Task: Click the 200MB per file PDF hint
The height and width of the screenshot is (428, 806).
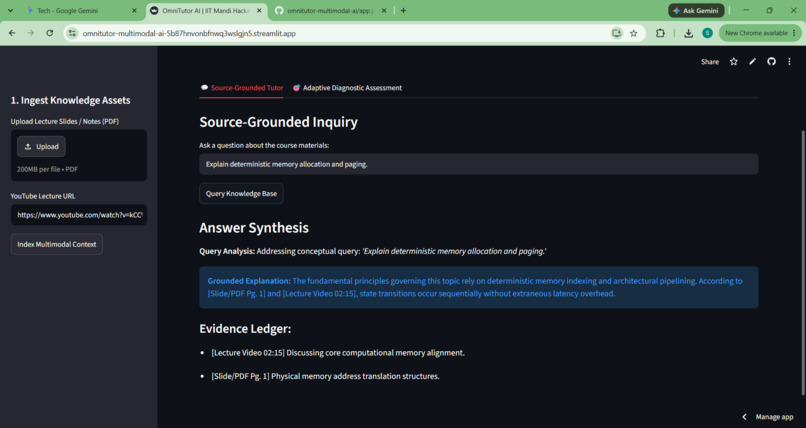Action: coord(47,169)
